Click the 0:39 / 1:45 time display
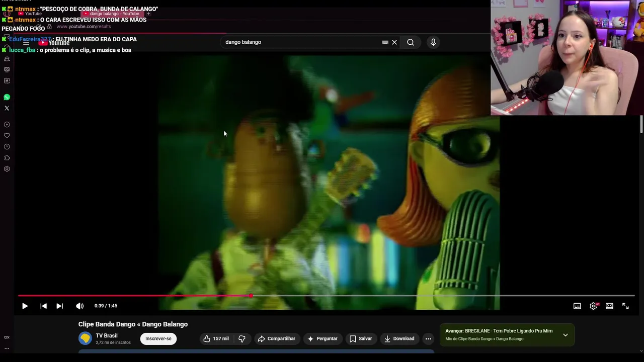Screen dimensions: 644x362 click(106, 306)
